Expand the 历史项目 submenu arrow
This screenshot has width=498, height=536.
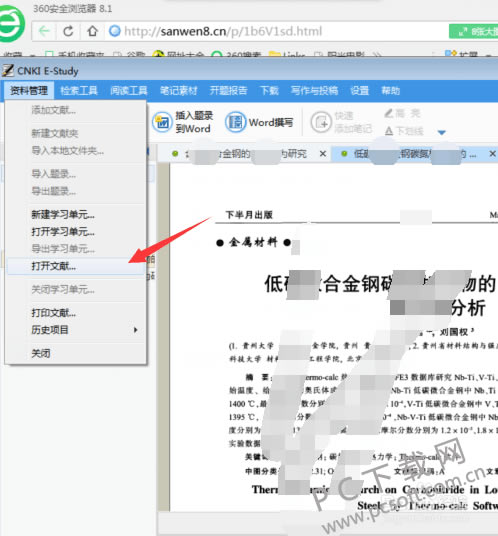click(x=136, y=330)
